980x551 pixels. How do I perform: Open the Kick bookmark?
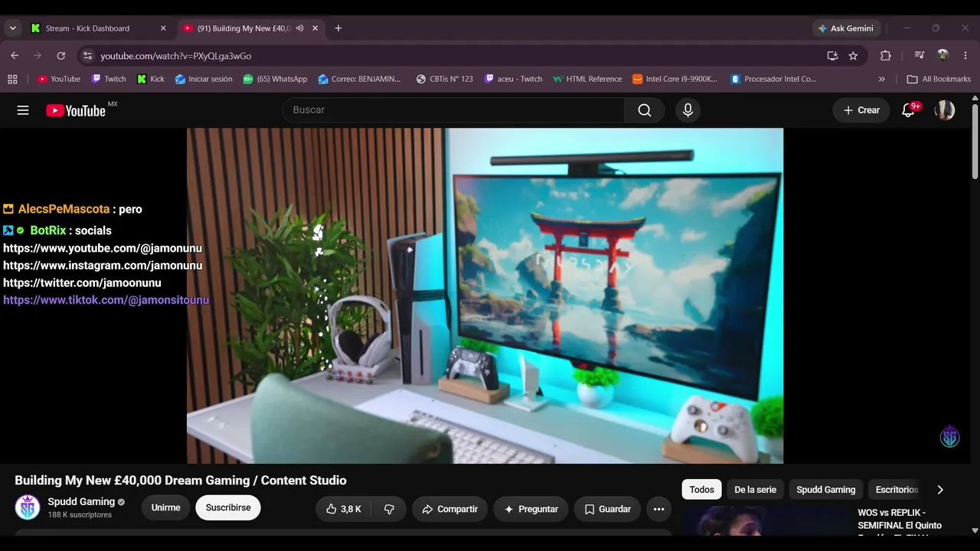tap(150, 79)
